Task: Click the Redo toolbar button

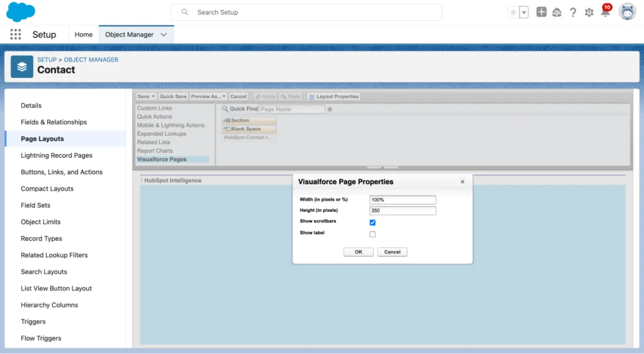Action: click(291, 96)
